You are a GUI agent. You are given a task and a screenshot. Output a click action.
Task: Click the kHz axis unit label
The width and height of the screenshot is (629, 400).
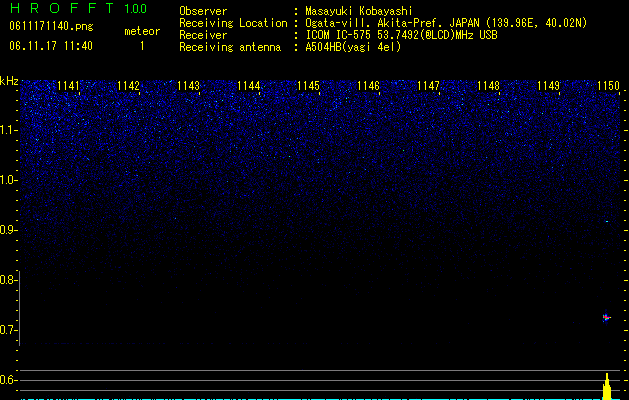click(x=9, y=81)
